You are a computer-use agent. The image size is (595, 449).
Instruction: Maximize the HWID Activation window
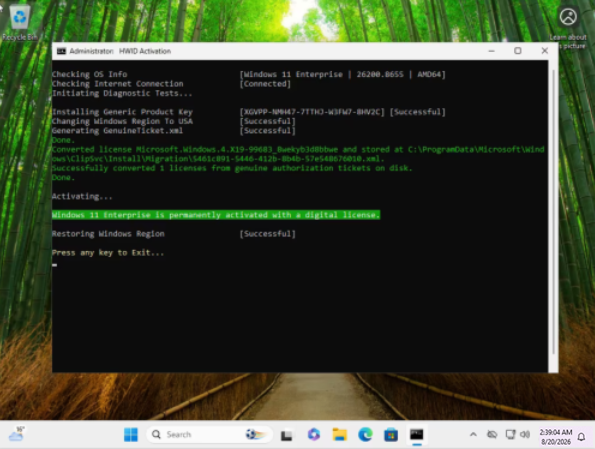(x=518, y=51)
